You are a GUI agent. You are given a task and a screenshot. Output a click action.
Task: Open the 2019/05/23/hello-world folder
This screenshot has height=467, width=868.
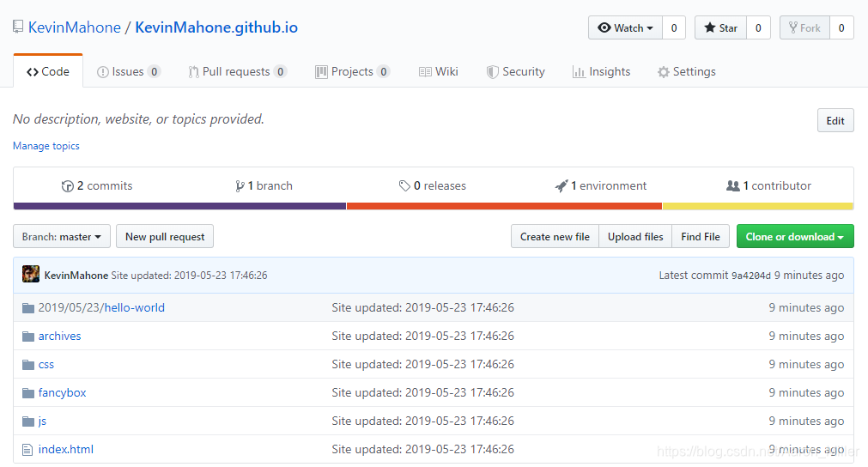(x=101, y=307)
